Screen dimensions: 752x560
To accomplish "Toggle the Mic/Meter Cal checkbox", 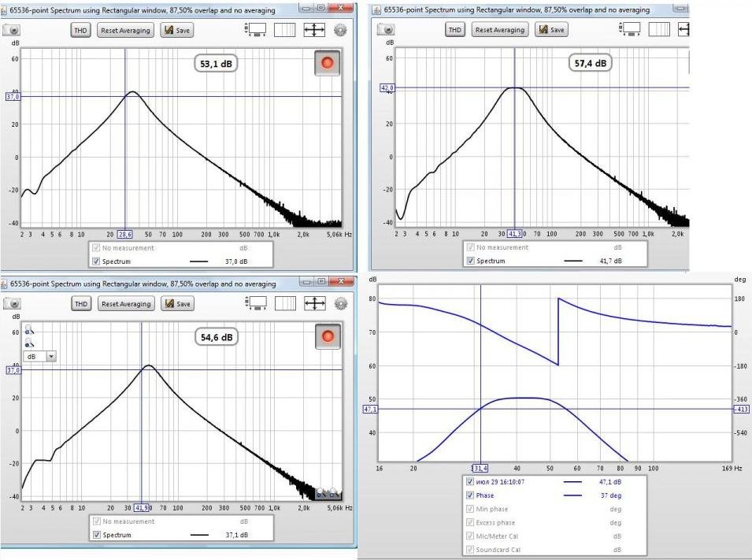I will click(470, 536).
